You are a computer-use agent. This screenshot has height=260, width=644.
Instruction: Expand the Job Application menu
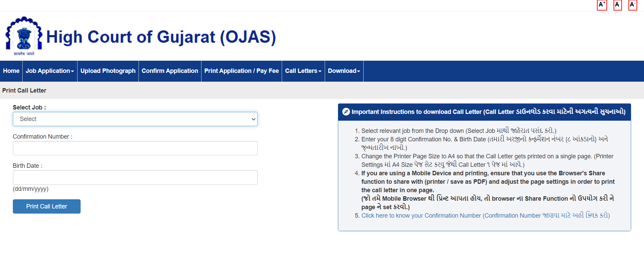[x=50, y=71]
